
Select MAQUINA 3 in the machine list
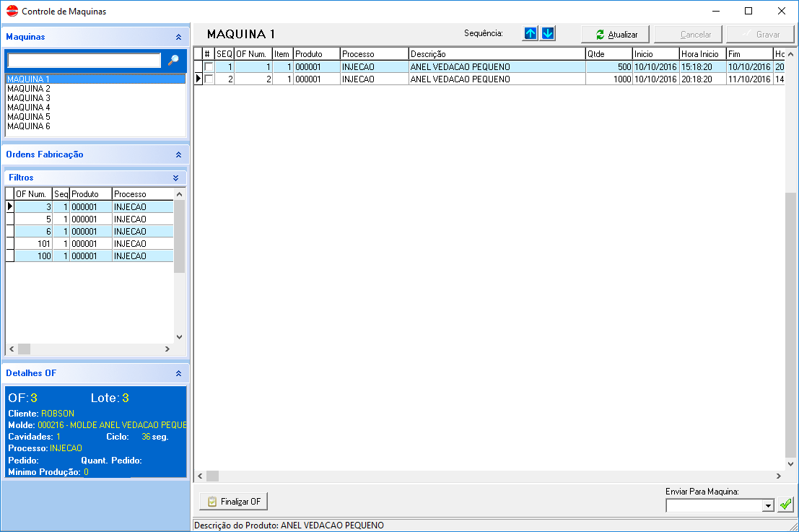[29, 98]
